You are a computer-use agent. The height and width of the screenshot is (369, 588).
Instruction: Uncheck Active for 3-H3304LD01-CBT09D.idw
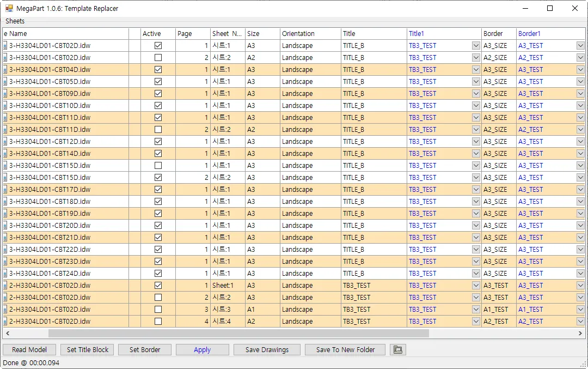click(158, 93)
